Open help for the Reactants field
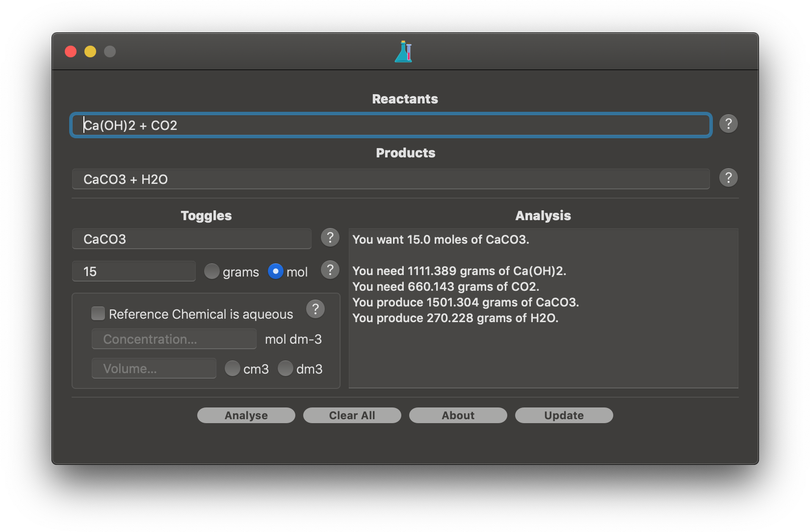The height and width of the screenshot is (532, 810). click(x=728, y=124)
